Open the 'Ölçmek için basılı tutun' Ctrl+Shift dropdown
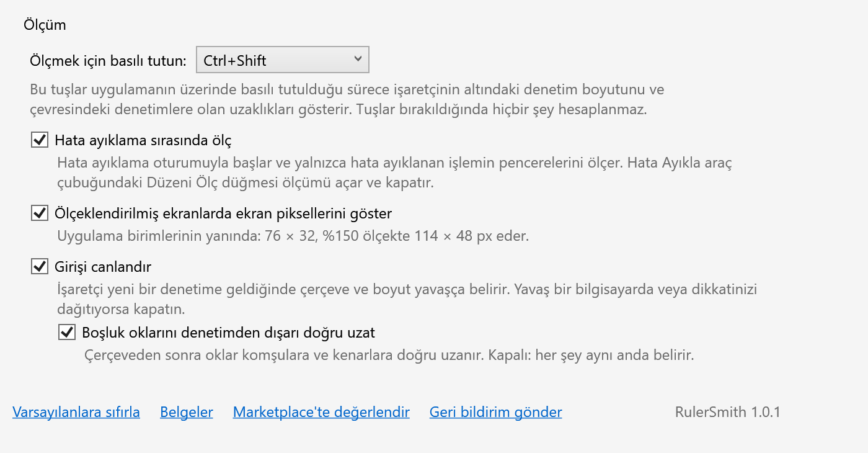The width and height of the screenshot is (868, 453). point(282,60)
